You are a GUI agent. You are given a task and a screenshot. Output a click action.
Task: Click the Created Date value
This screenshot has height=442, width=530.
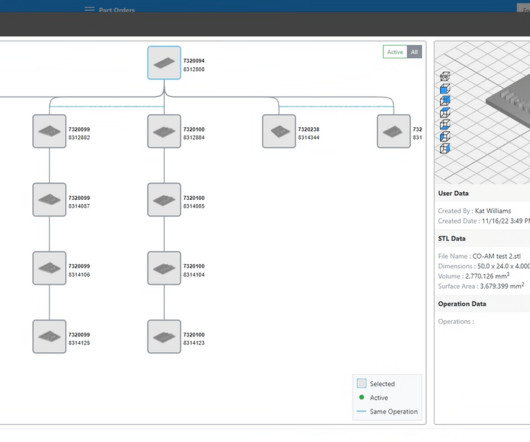[x=506, y=221]
